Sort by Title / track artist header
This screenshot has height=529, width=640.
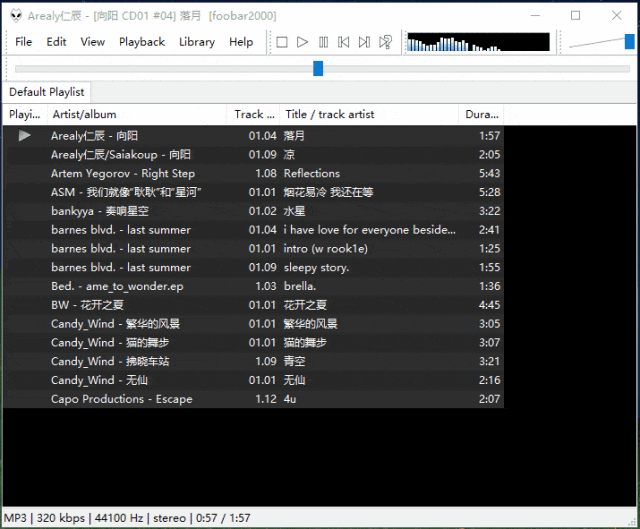click(x=369, y=114)
